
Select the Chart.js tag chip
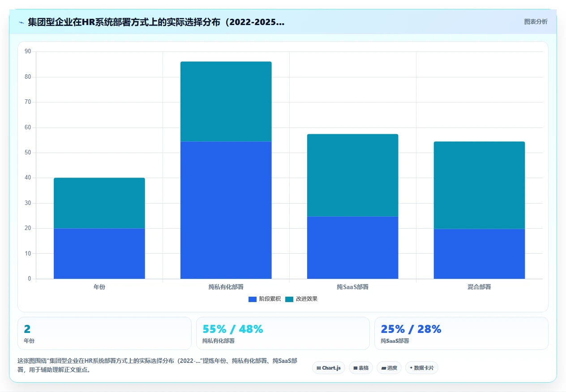coord(329,368)
